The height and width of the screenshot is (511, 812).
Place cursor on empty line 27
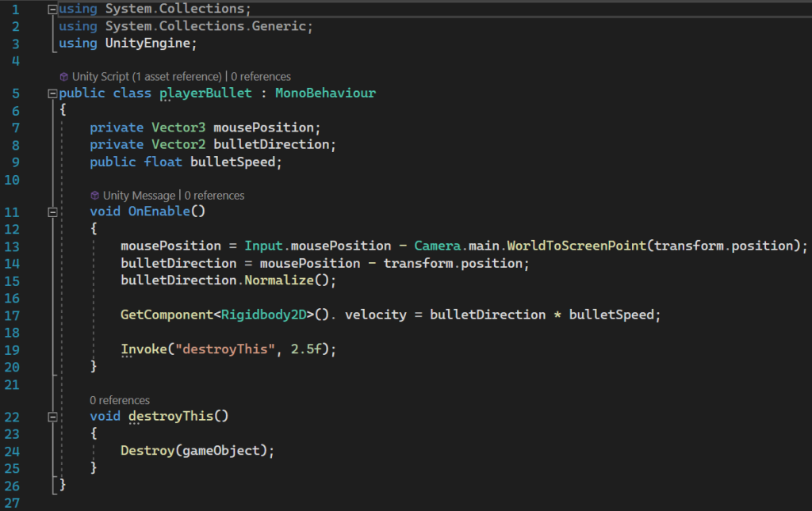click(x=238, y=502)
